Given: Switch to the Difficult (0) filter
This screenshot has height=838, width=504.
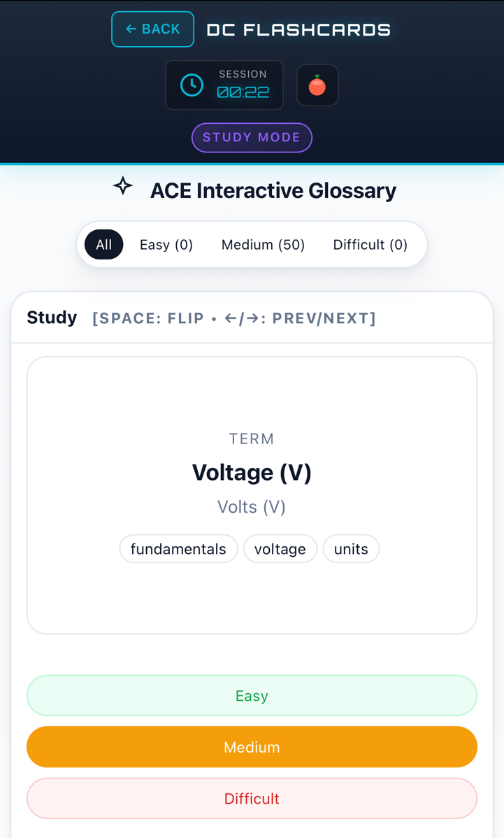Looking at the screenshot, I should tap(370, 244).
